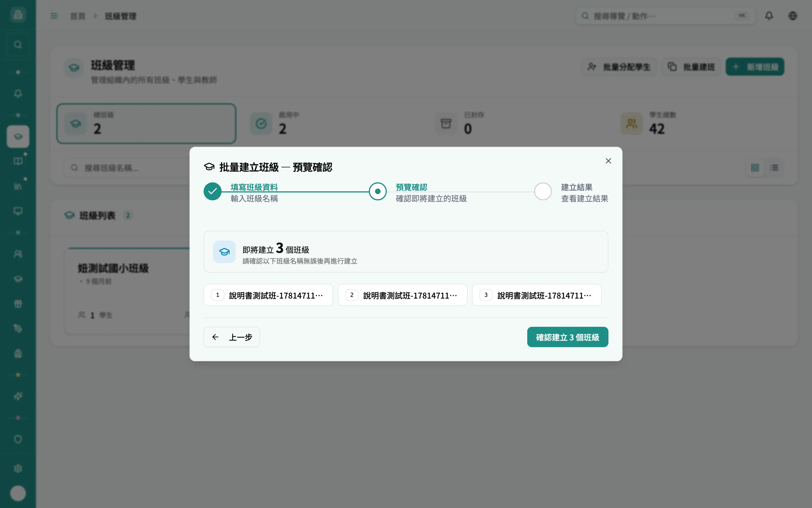The image size is (812, 508).
Task: Switch to grid view layout
Action: (754, 168)
